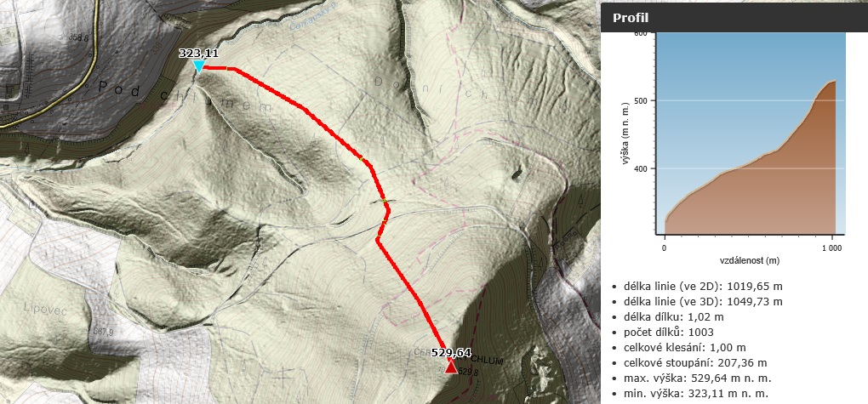Click the výška (m n. m.) axis label
Viewport: 868px width, 404px height.
[626, 134]
